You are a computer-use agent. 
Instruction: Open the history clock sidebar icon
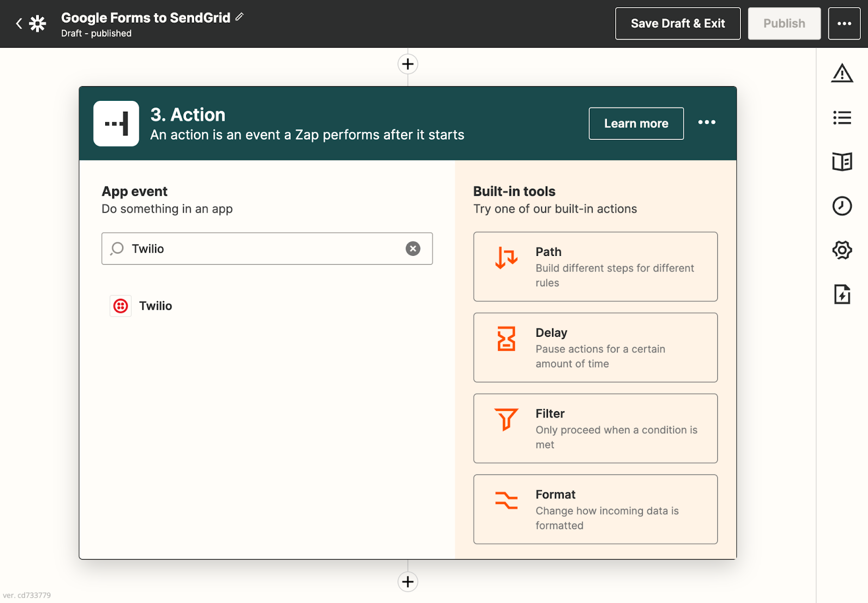coord(842,206)
